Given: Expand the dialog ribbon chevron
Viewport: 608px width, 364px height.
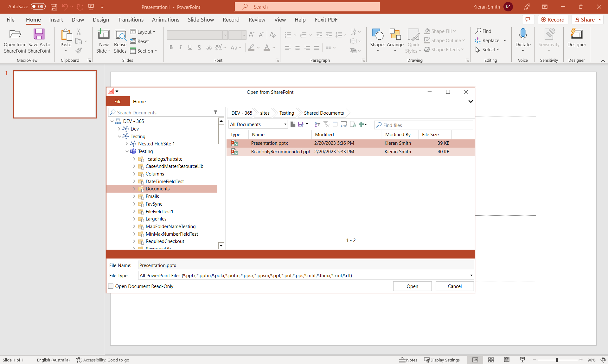Looking at the screenshot, I should [x=470, y=101].
